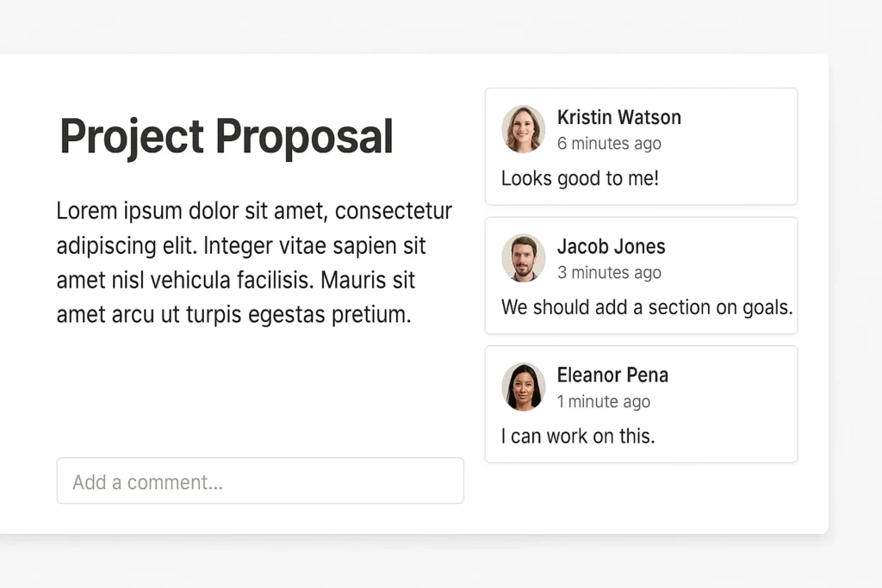Screen dimensions: 882x588
Task: Open Jacob Jones's name link
Action: [x=611, y=246]
